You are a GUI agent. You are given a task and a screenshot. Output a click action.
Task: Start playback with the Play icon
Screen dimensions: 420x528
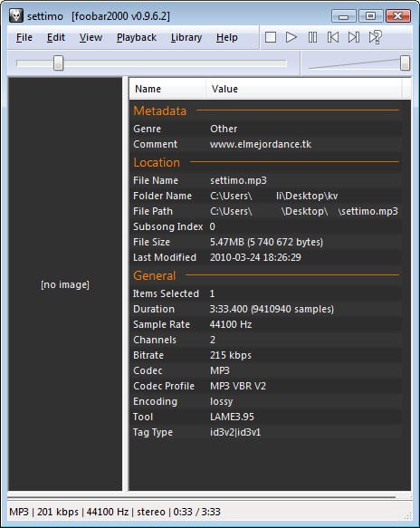pos(291,37)
